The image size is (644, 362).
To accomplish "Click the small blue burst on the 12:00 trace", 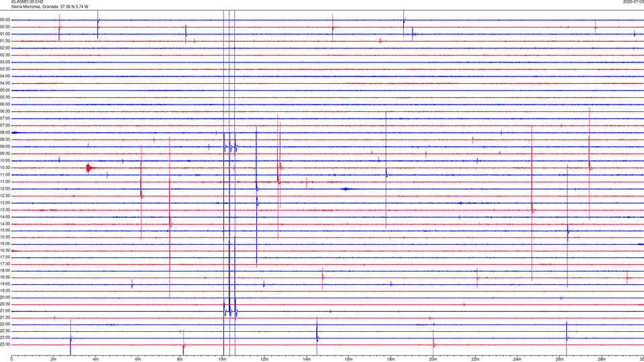I will tap(346, 189).
